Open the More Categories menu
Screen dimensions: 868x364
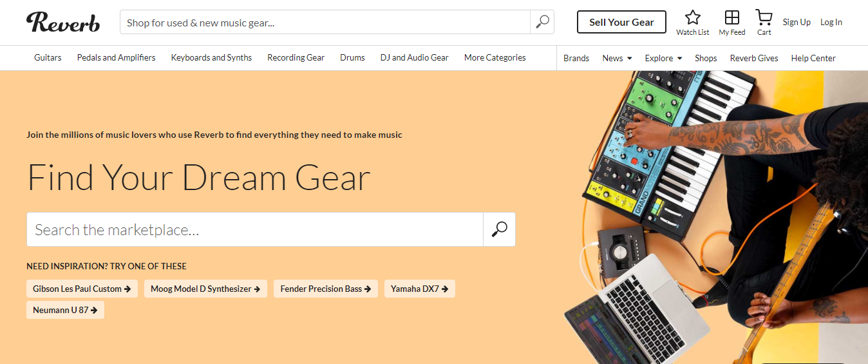click(495, 57)
